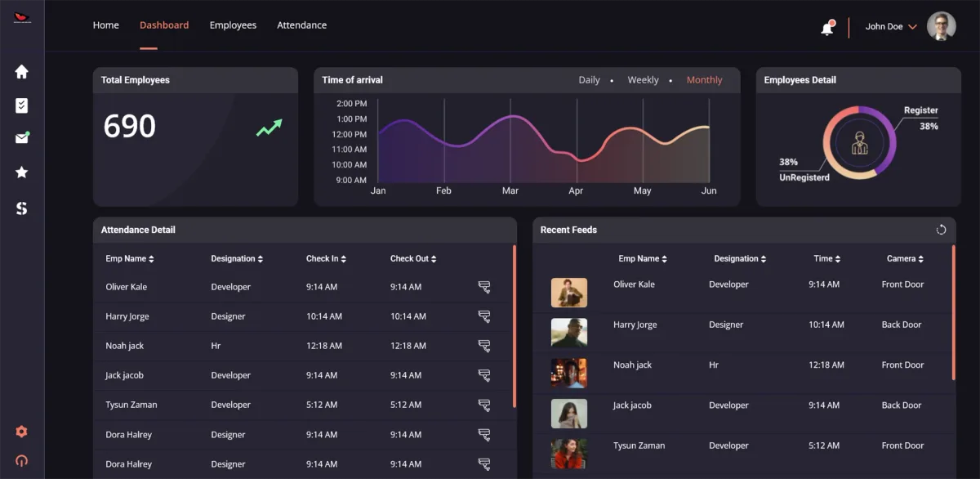The height and width of the screenshot is (479, 980).
Task: Click the Attendance Detail scrollbar
Action: (x=514, y=327)
